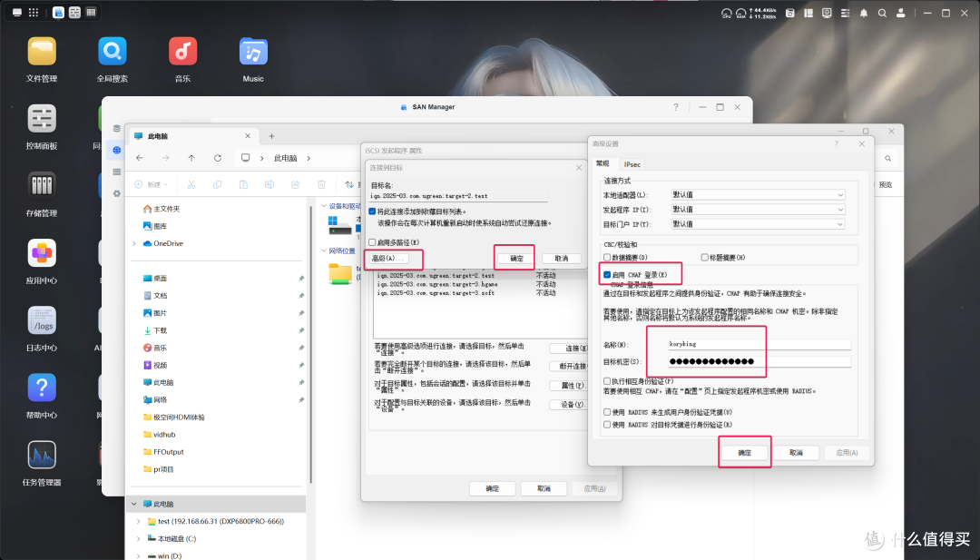Open the task list icon in top bar

(x=845, y=13)
